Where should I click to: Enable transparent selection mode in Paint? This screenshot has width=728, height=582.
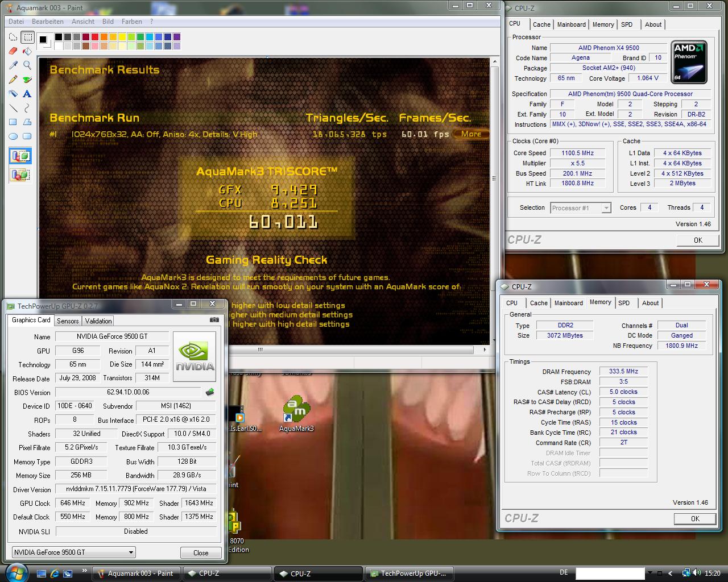tap(20, 174)
